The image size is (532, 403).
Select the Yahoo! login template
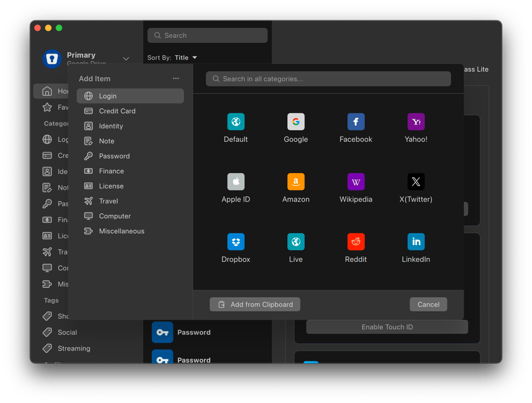416,122
